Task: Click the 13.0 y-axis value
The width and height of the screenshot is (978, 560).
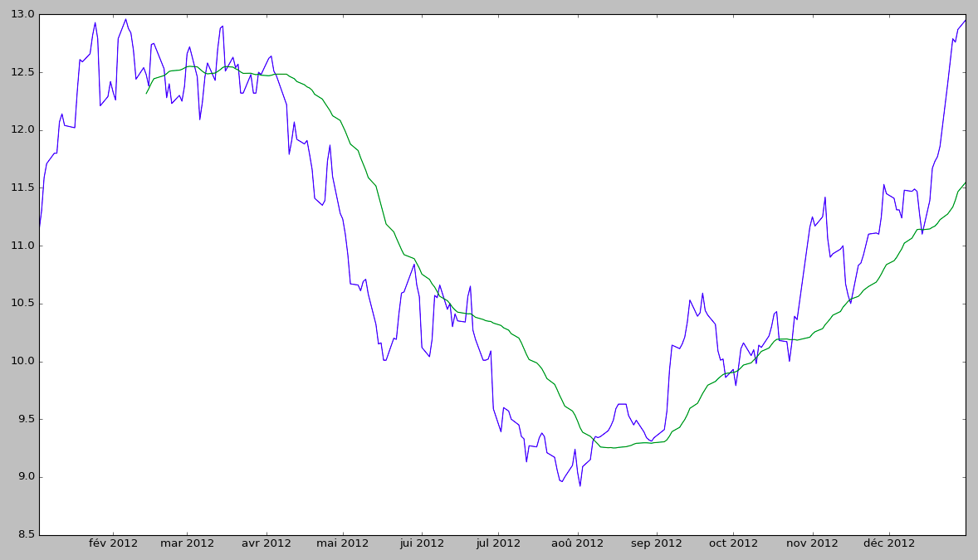Action: [x=22, y=14]
